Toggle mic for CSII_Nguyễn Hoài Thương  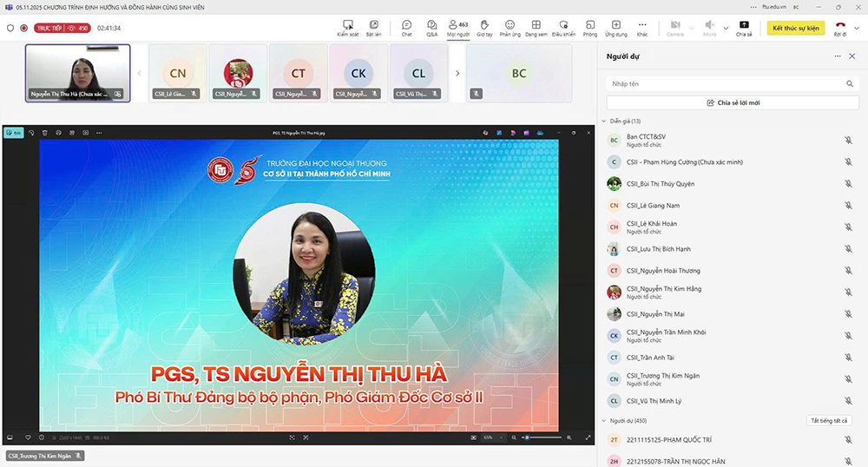pyautogui.click(x=848, y=271)
